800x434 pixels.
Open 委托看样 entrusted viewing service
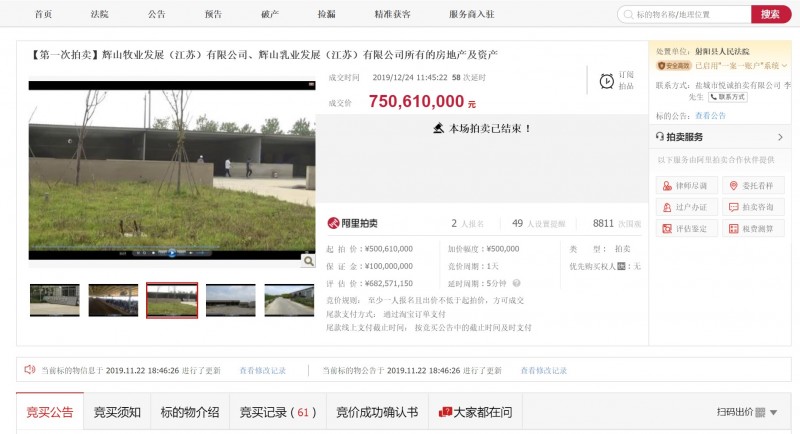pos(753,186)
